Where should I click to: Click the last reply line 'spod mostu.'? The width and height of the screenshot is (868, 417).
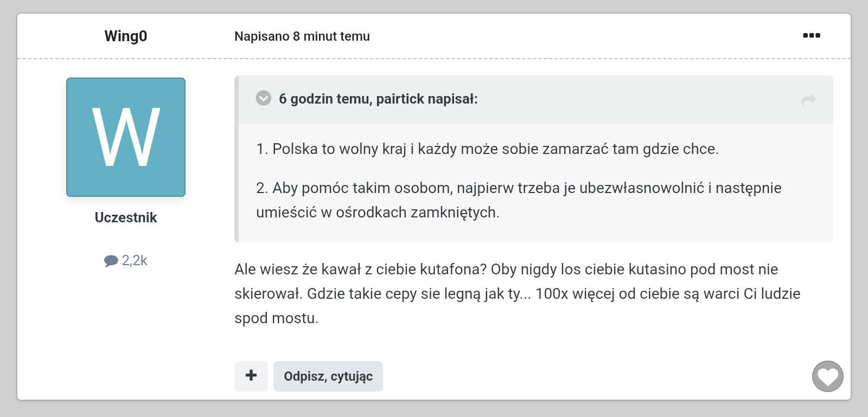coord(276,318)
